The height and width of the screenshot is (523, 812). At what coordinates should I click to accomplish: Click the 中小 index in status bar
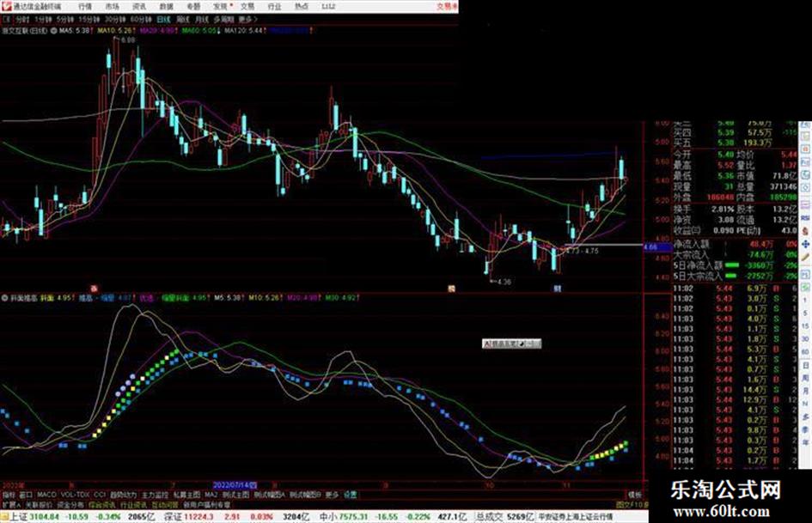[x=327, y=516]
